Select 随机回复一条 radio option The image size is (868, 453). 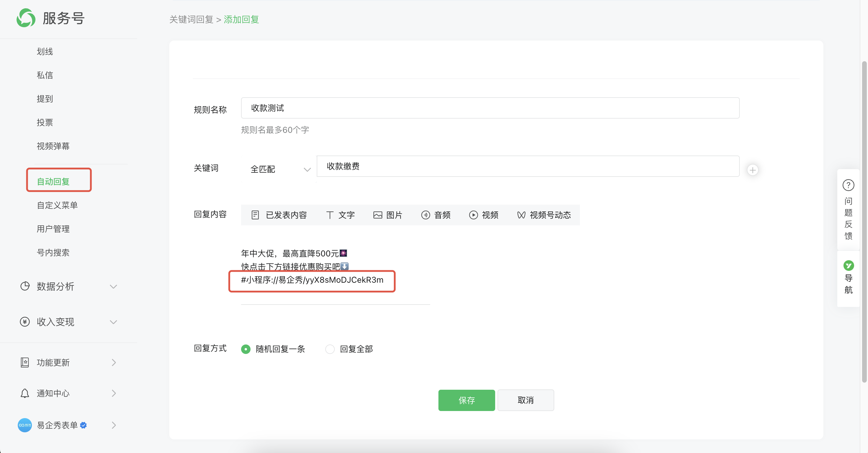[246, 349]
